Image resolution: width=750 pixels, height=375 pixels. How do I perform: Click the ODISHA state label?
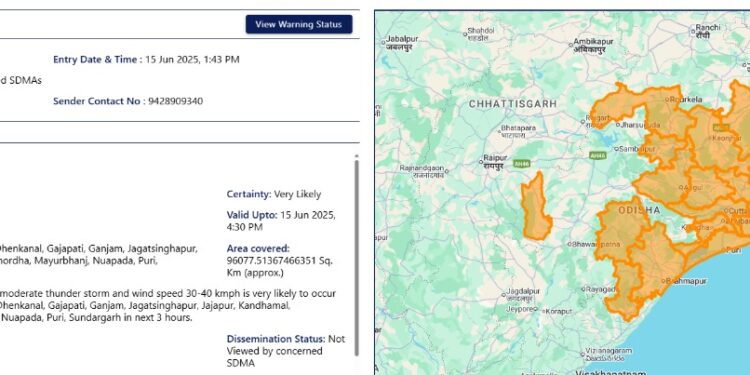click(x=640, y=210)
